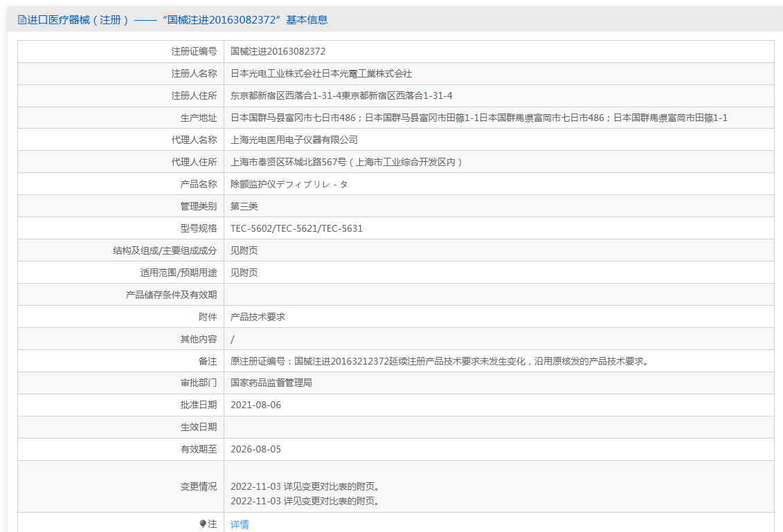Select the 生效日期 label
Viewport: 783px width, 532px height.
click(199, 428)
